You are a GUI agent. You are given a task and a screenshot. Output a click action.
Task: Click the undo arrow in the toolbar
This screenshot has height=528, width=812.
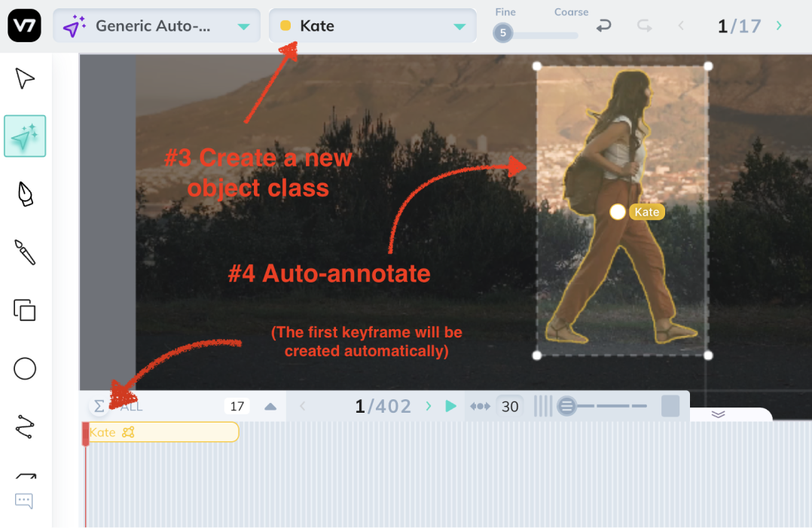603,26
